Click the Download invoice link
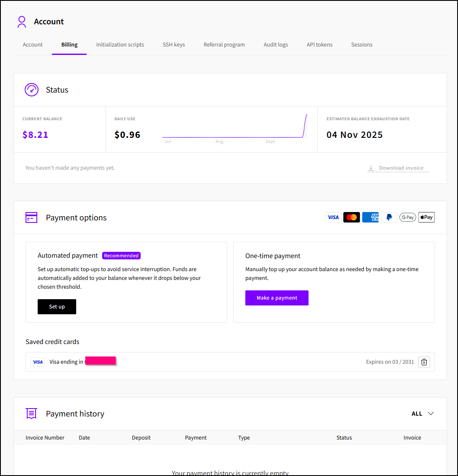458x476 pixels. point(398,168)
